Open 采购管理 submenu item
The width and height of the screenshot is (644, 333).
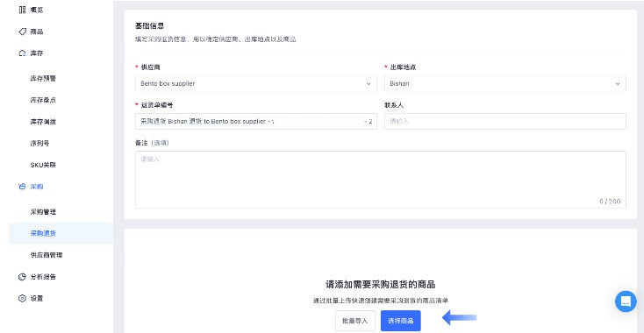click(x=43, y=212)
